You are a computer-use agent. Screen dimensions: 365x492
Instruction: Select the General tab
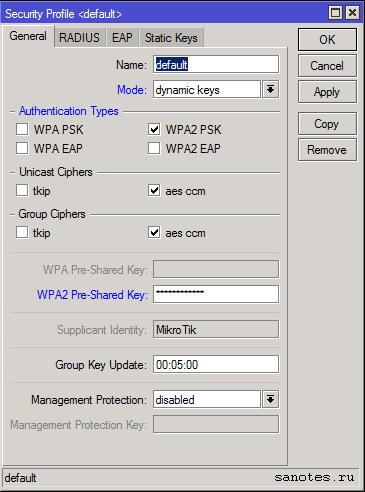(x=28, y=36)
